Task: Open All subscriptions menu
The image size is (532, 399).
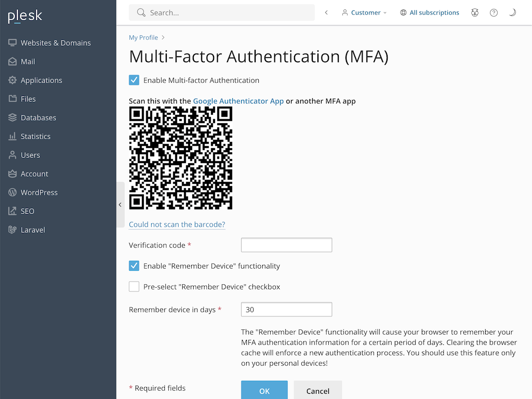Action: (x=430, y=12)
